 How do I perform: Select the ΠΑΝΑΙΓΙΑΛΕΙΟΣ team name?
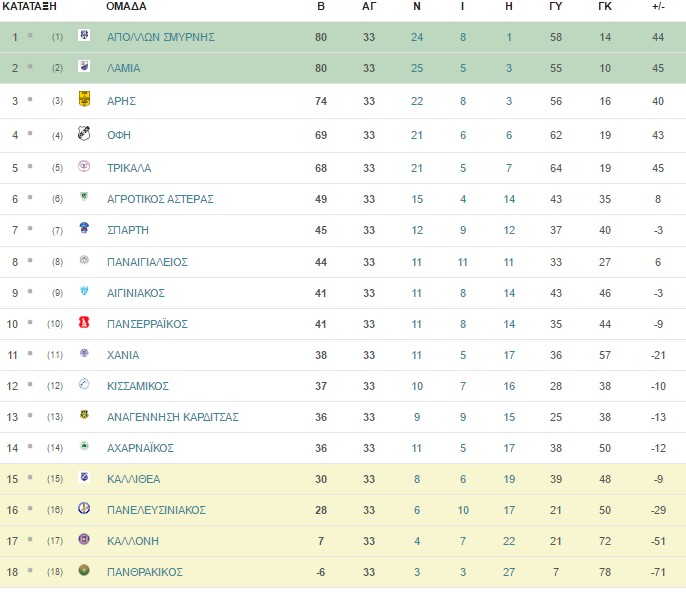[147, 262]
